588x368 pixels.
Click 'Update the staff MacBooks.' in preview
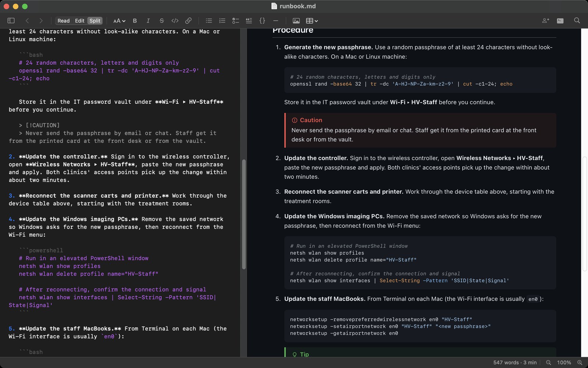click(x=325, y=299)
